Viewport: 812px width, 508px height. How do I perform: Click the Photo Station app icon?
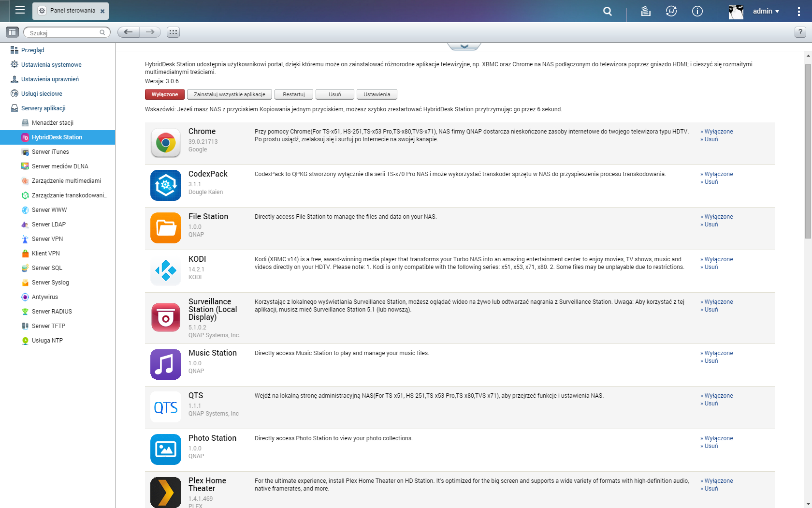point(166,449)
